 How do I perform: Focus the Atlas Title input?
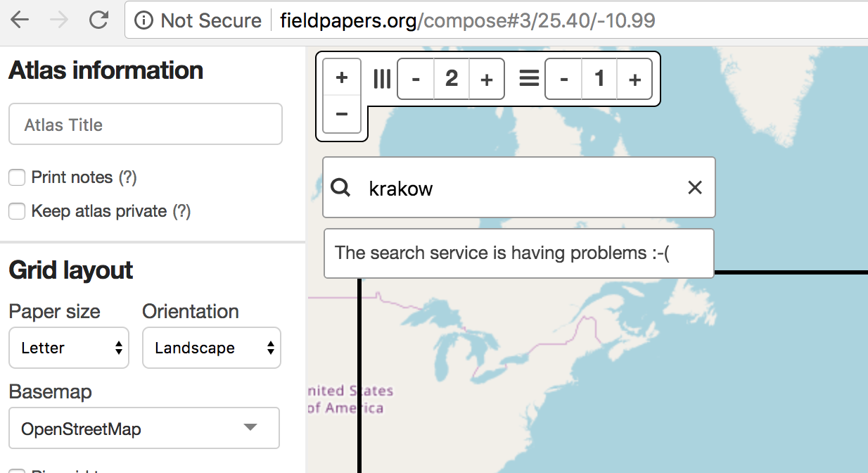pos(146,125)
